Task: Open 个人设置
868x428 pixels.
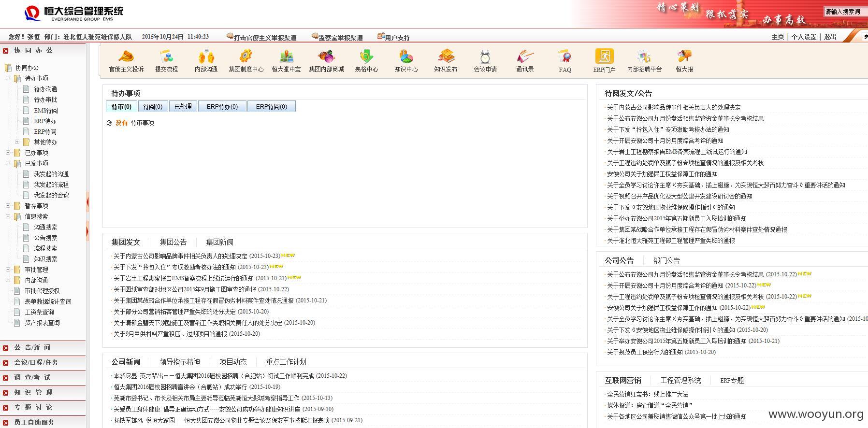Action: click(x=804, y=37)
